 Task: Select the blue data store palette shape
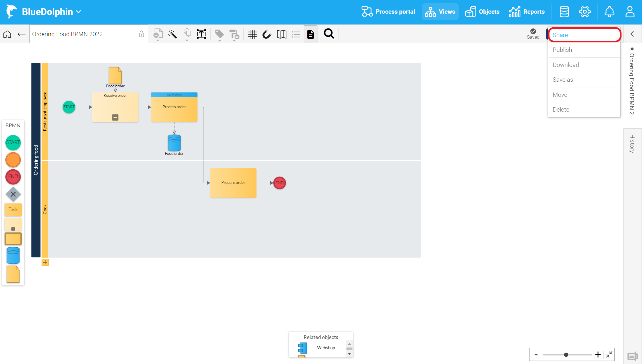13,255
